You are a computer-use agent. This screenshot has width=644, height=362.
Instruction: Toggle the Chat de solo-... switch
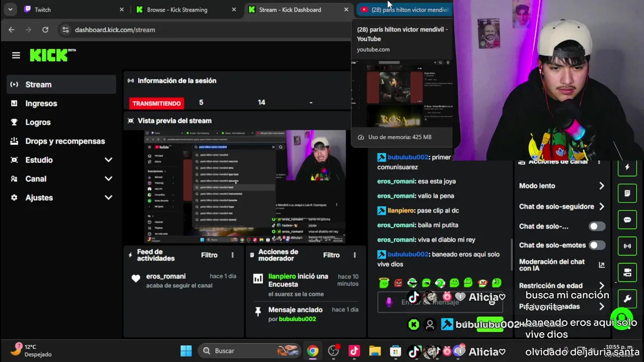597,226
